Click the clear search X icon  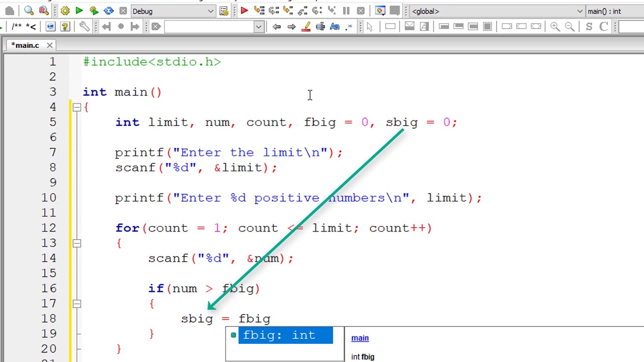tap(156, 27)
